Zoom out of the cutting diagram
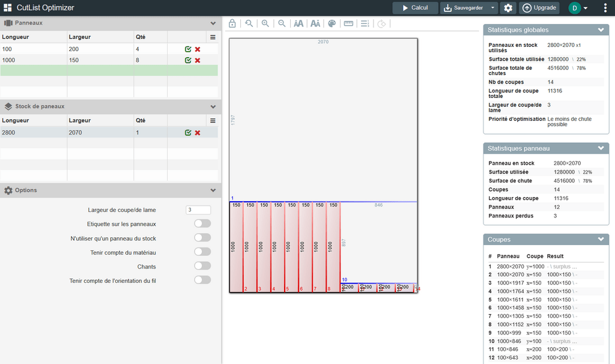The height and width of the screenshot is (364, 615). pyautogui.click(x=281, y=23)
